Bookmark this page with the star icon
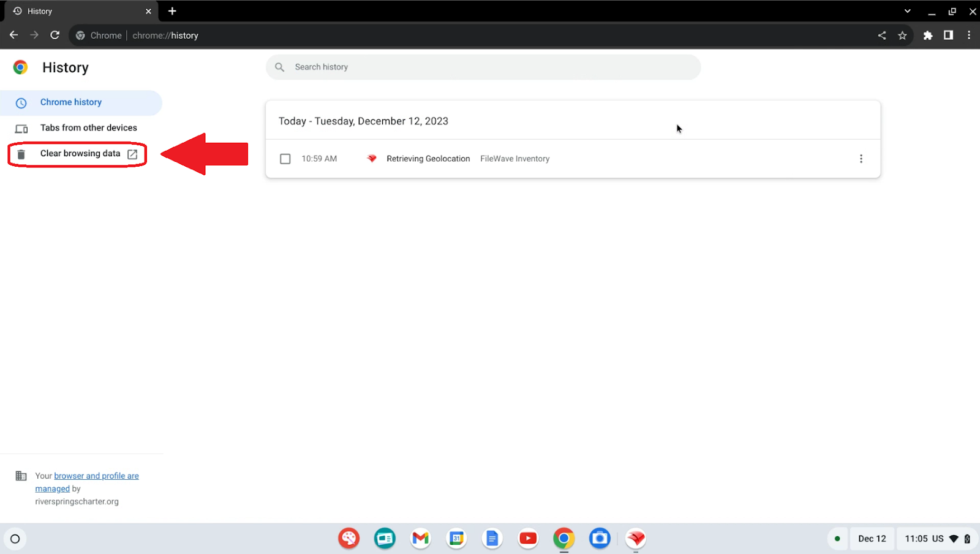 [x=902, y=36]
